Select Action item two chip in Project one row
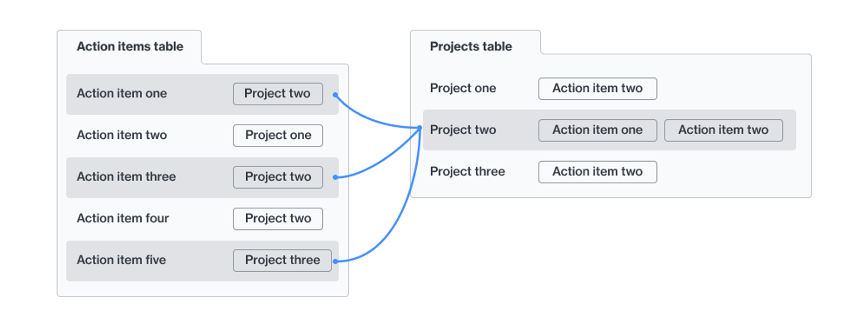 pos(597,88)
